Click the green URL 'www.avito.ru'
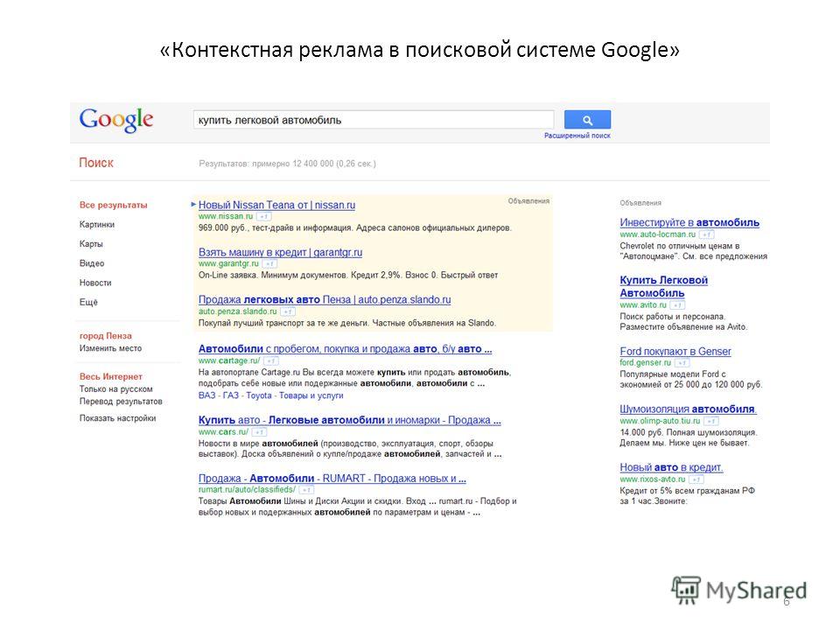Viewport: 840px width, 630px height. pyautogui.click(x=643, y=304)
